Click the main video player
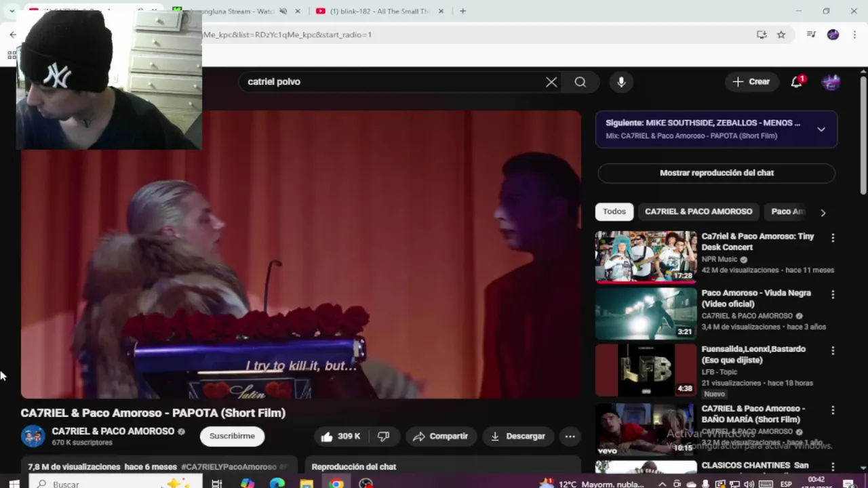Viewport: 868px width, 488px height. click(x=301, y=255)
